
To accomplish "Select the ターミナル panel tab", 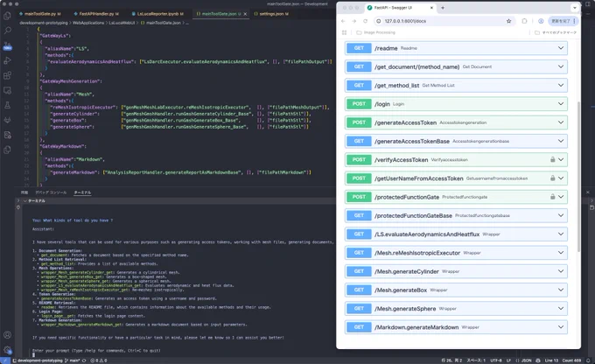I will click(82, 192).
